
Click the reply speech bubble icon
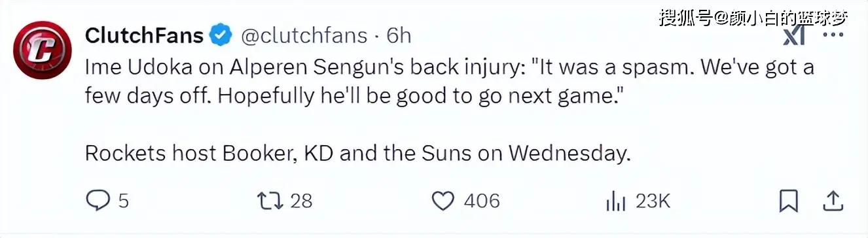click(x=99, y=201)
